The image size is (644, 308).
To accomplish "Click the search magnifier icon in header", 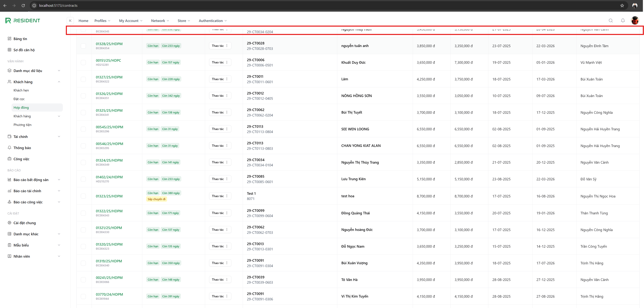I will [610, 21].
